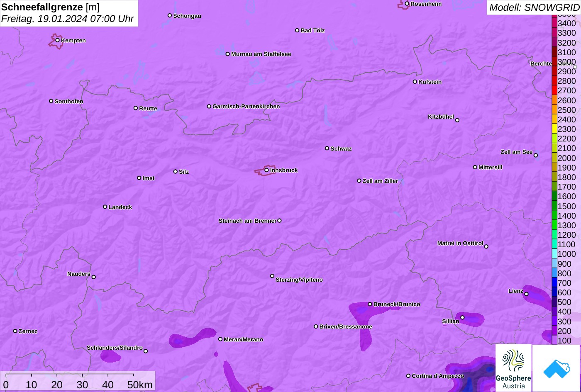Click the GeoSphere Austria logo

[513, 368]
